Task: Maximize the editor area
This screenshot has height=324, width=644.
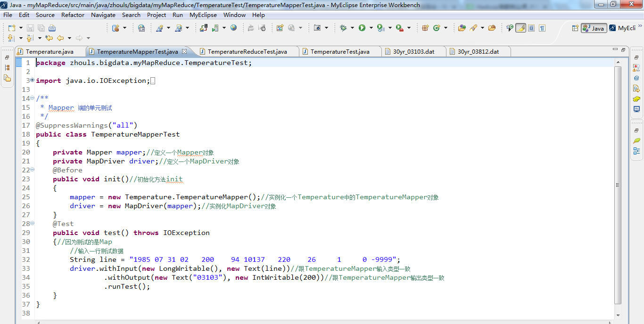Action: 623,50
